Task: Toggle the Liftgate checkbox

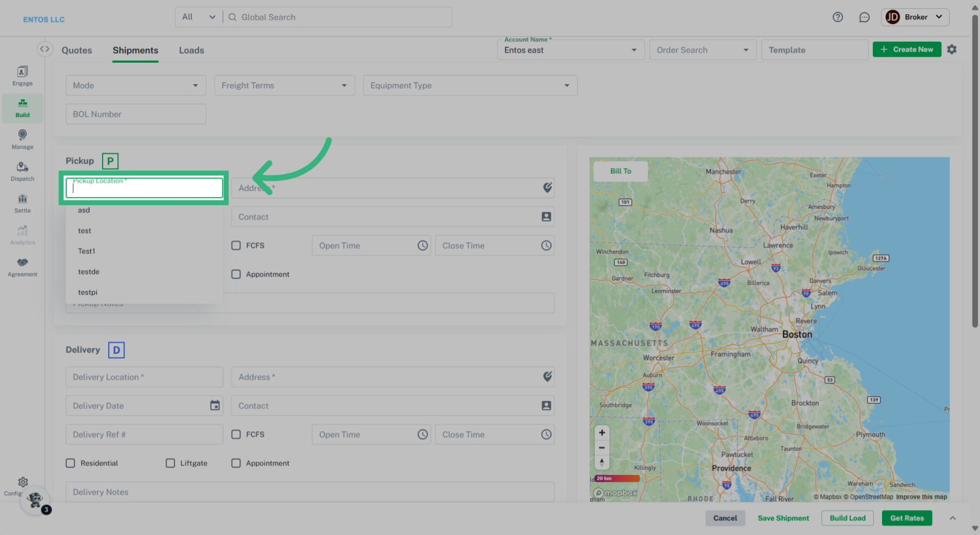Action: tap(170, 463)
